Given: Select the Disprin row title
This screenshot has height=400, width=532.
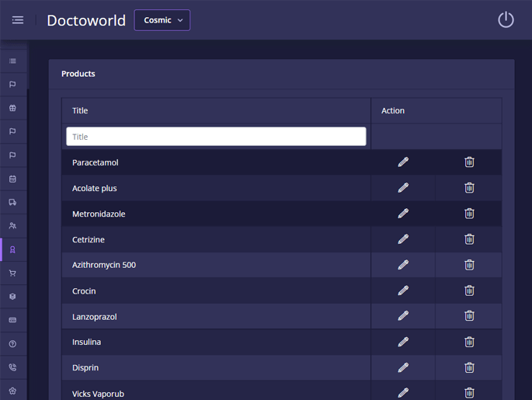Looking at the screenshot, I should tap(85, 368).
